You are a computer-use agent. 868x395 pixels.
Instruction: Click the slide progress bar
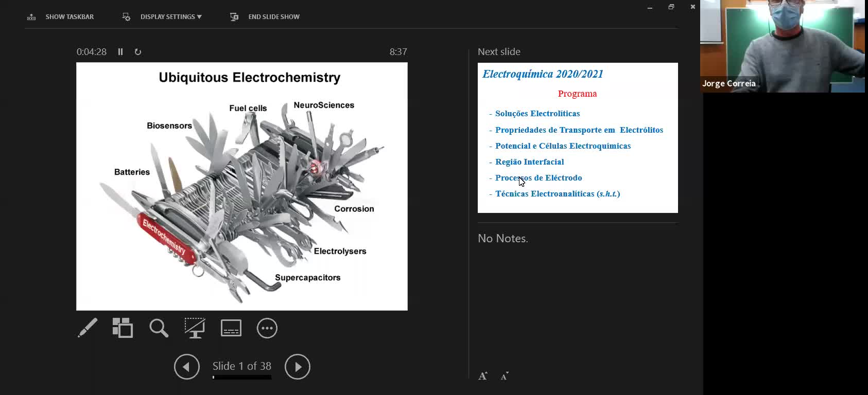coord(242,378)
